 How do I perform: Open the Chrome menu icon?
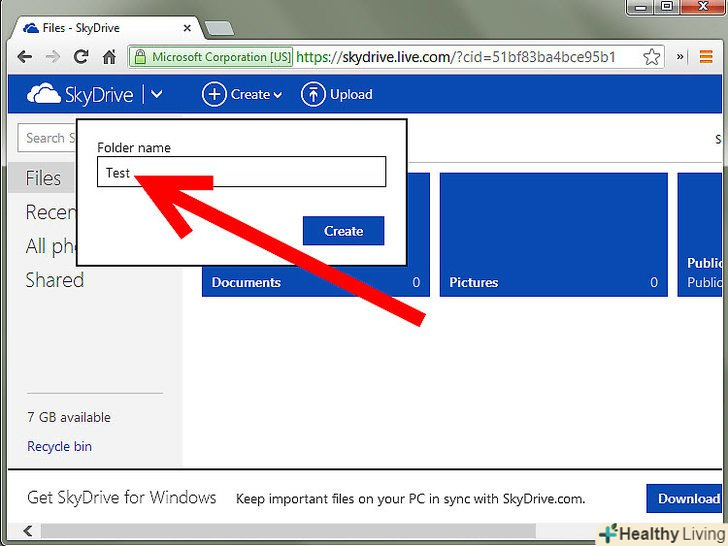point(706,57)
